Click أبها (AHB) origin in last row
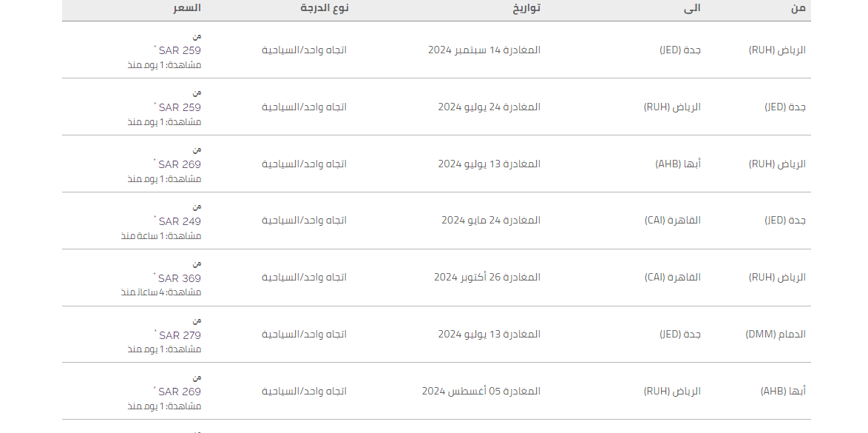868x433 pixels. 783,392
